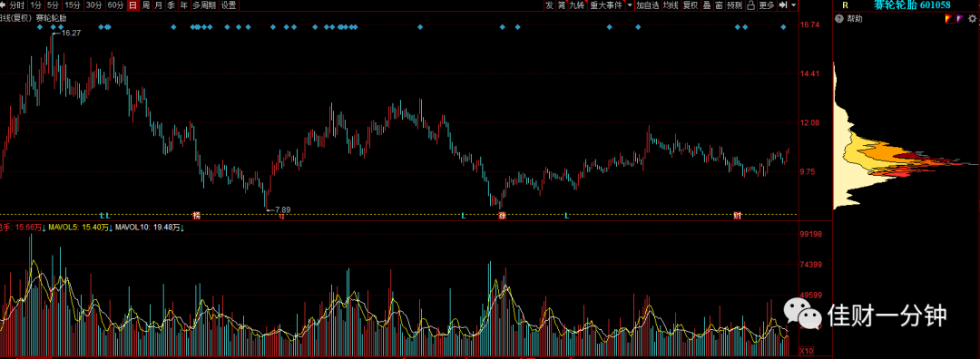Image resolution: width=980 pixels, height=359 pixels.
Task: Click the help question mark icon
Action: pos(839,19)
